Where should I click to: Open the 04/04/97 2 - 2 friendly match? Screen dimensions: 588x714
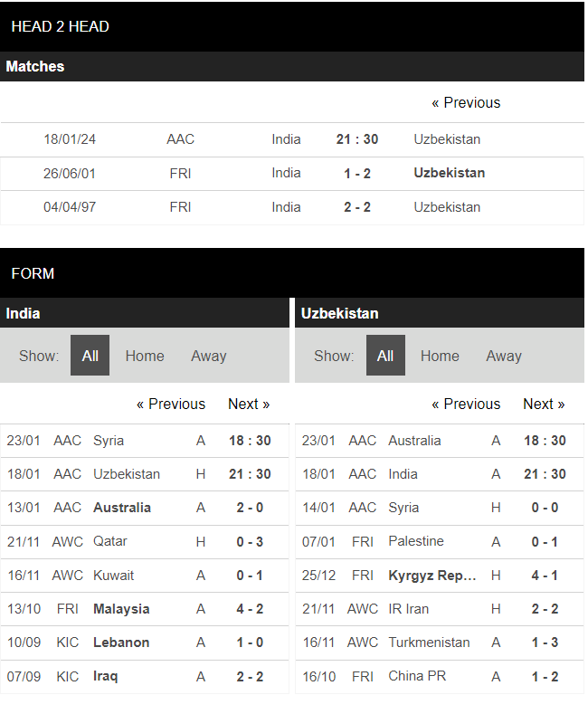(x=357, y=207)
